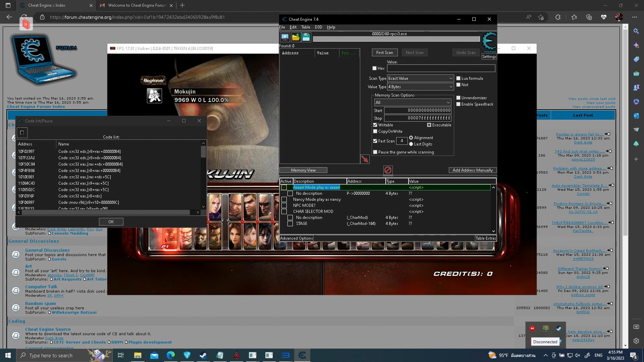The image size is (644, 362).
Task: Click the browser back arrow
Action: pyautogui.click(x=9, y=17)
